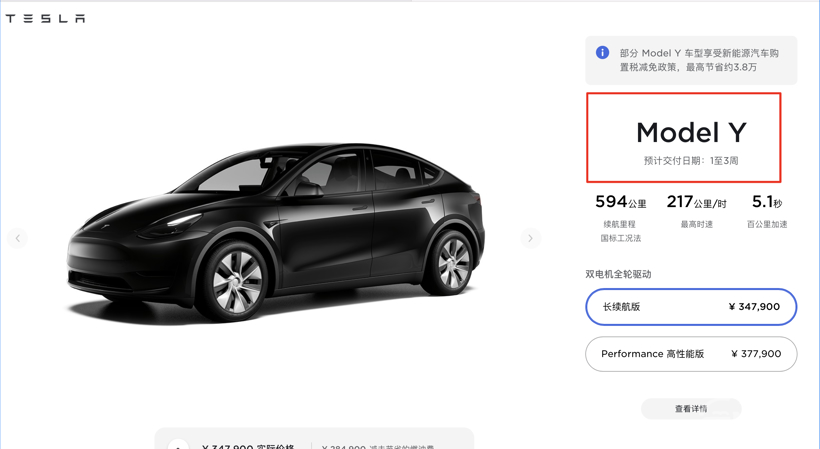Click the black Model Y car image

tap(276, 233)
